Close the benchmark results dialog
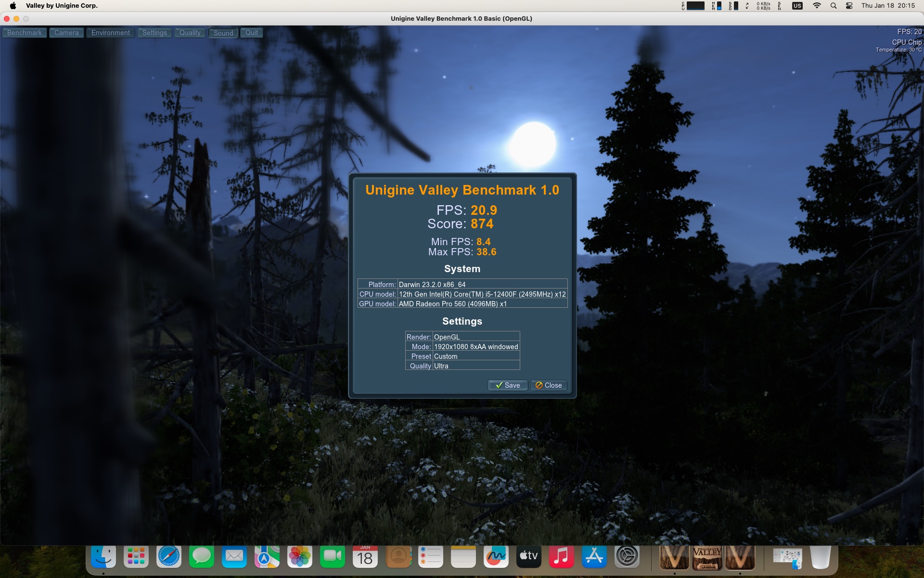The height and width of the screenshot is (578, 924). [x=549, y=385]
